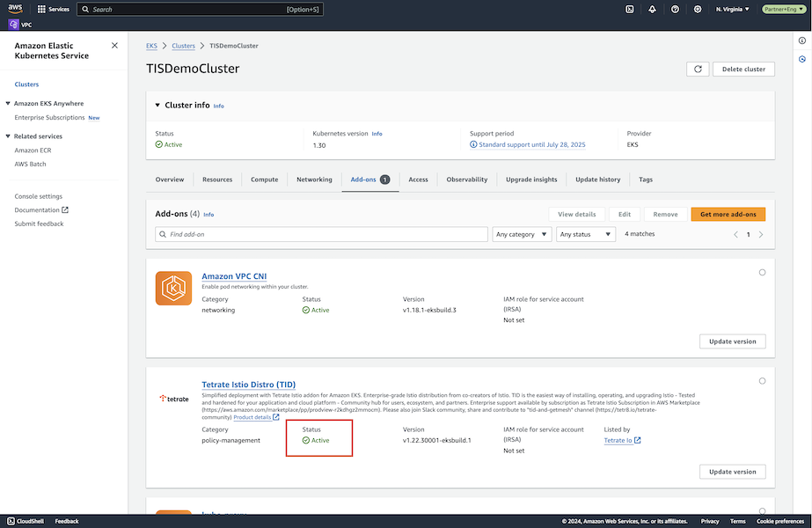This screenshot has width=812, height=528.
Task: Open Enterprise Subscriptions in sidebar
Action: (x=49, y=118)
